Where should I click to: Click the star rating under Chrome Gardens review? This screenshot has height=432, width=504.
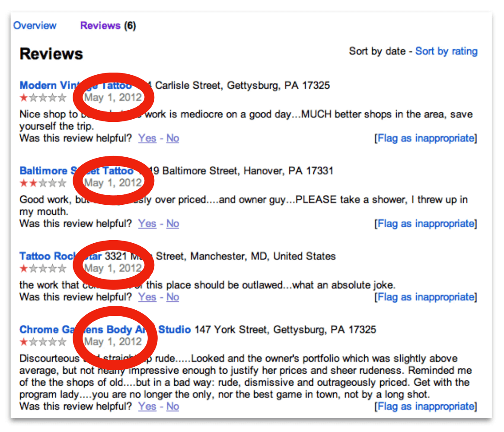pyautogui.click(x=43, y=342)
